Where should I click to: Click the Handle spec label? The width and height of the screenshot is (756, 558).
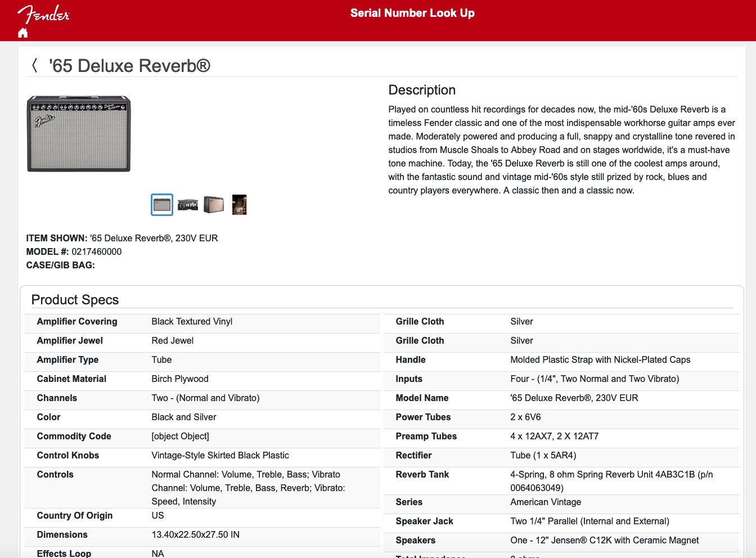[411, 359]
